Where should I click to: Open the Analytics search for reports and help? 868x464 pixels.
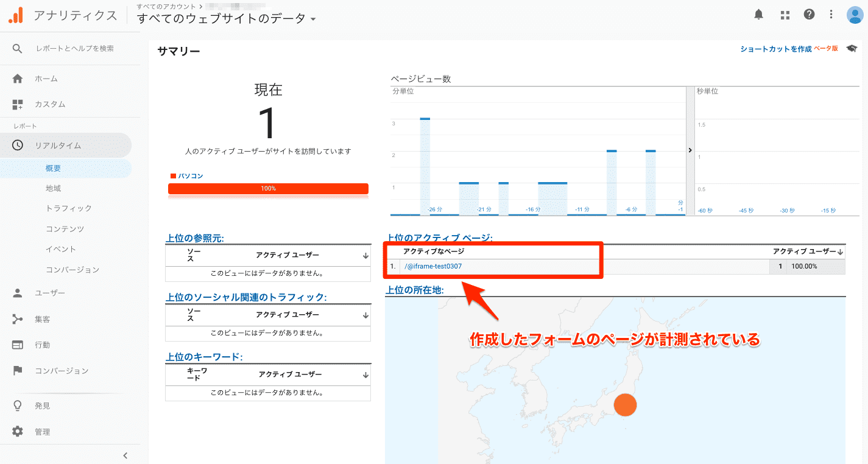pyautogui.click(x=73, y=48)
